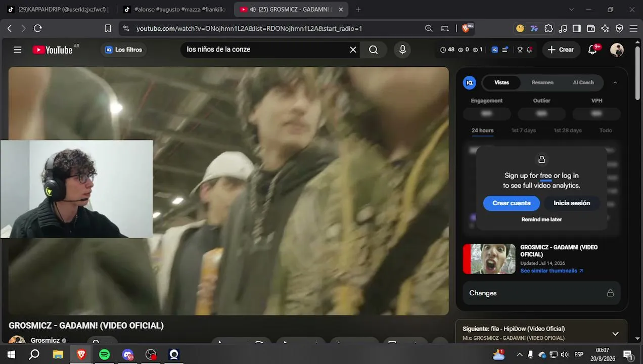Image resolution: width=643 pixels, height=364 pixels.
Task: Clear the search box with X
Action: pos(353,50)
